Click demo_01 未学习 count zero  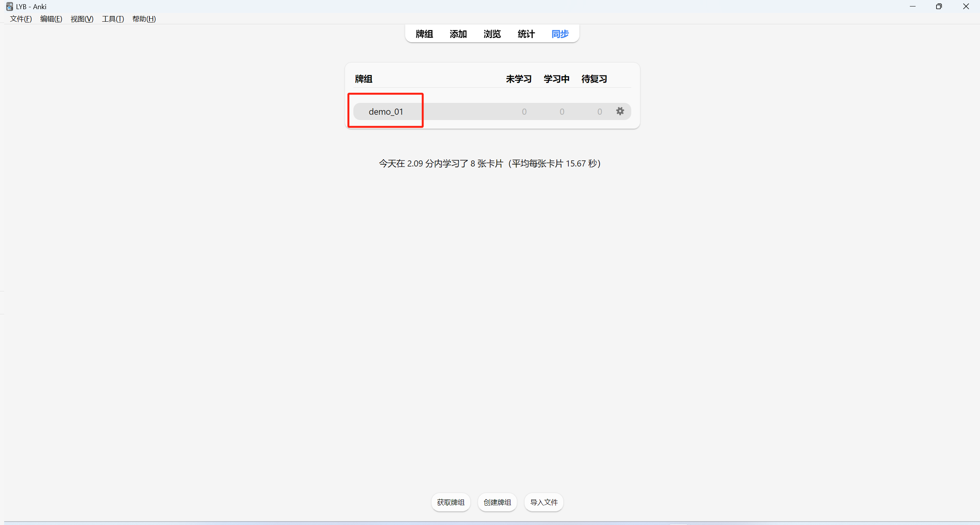[x=524, y=112]
